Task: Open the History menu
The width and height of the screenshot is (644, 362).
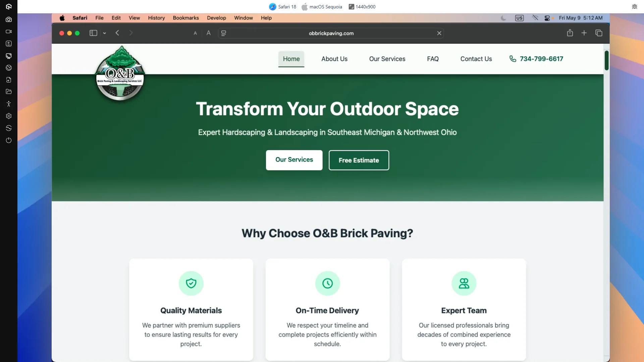Action: [156, 18]
